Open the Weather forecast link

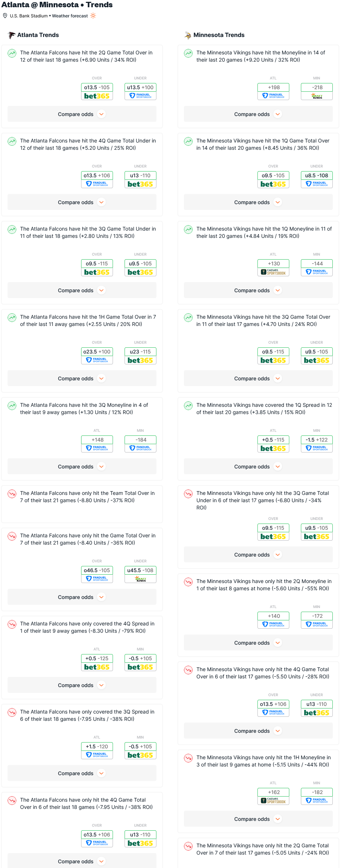(70, 16)
